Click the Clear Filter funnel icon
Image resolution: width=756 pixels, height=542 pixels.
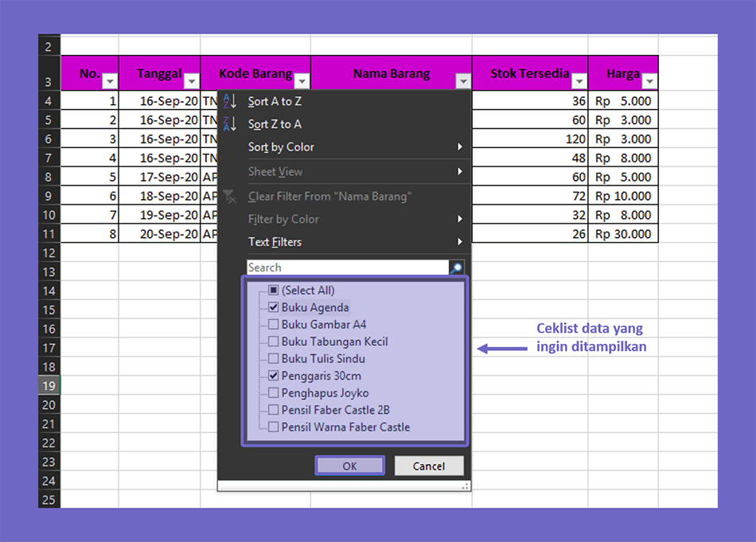click(x=228, y=196)
